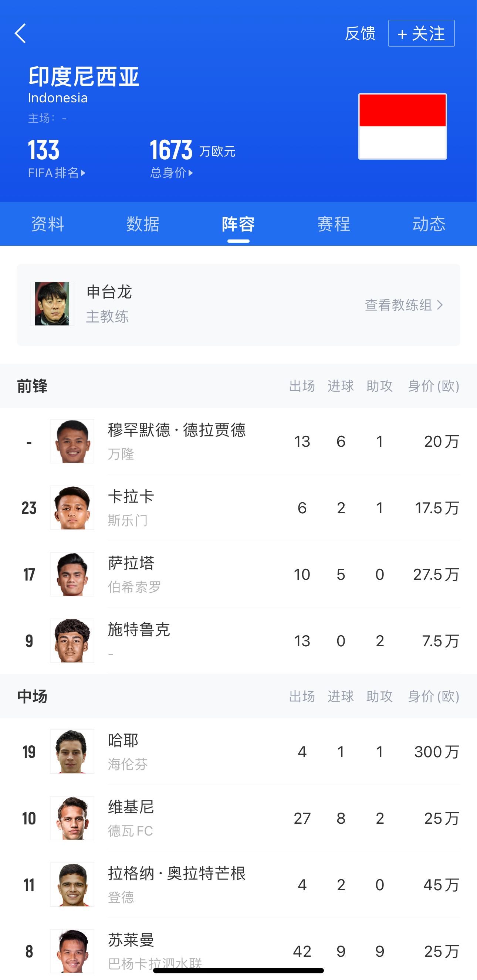This screenshot has width=477, height=980.
Task: Follow team with +关注 button
Action: pos(421,34)
